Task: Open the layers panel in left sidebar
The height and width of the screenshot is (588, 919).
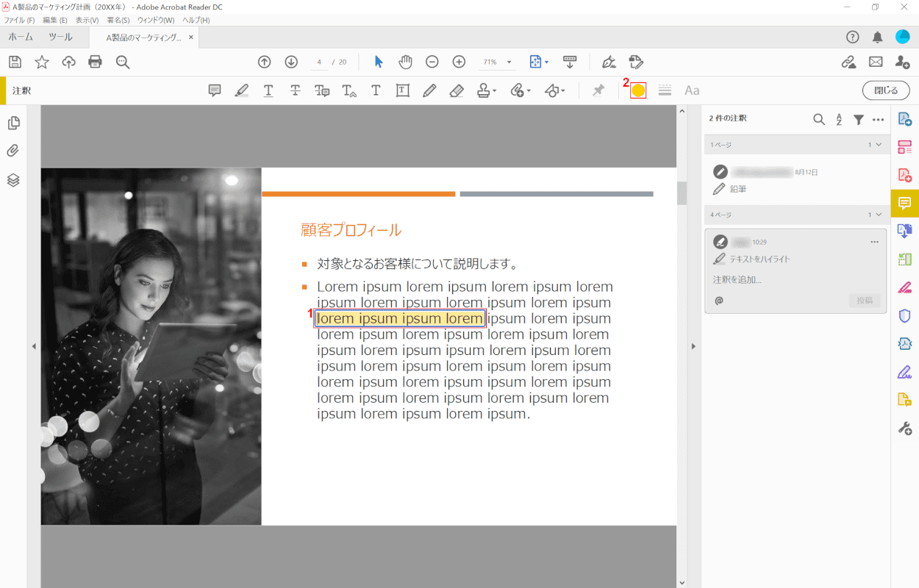Action: (x=13, y=180)
